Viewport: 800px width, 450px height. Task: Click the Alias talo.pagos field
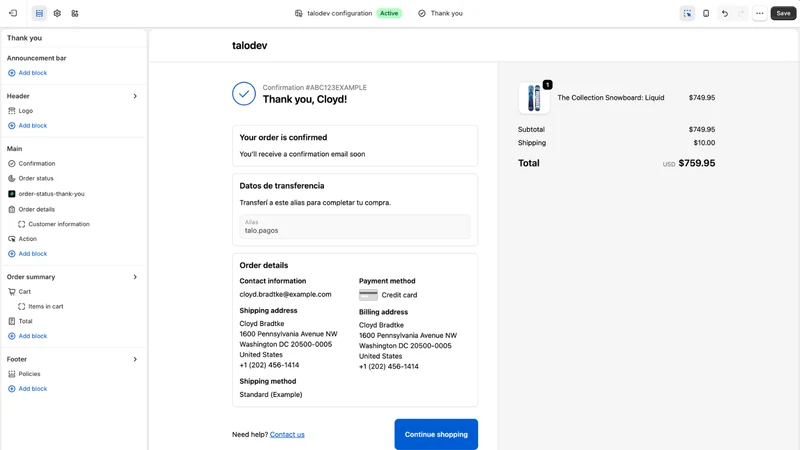(x=355, y=227)
